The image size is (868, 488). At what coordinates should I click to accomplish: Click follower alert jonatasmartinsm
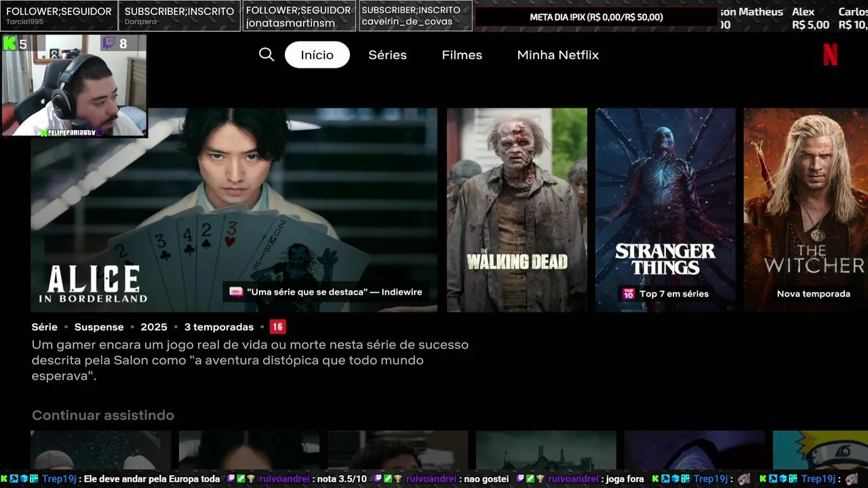point(298,16)
